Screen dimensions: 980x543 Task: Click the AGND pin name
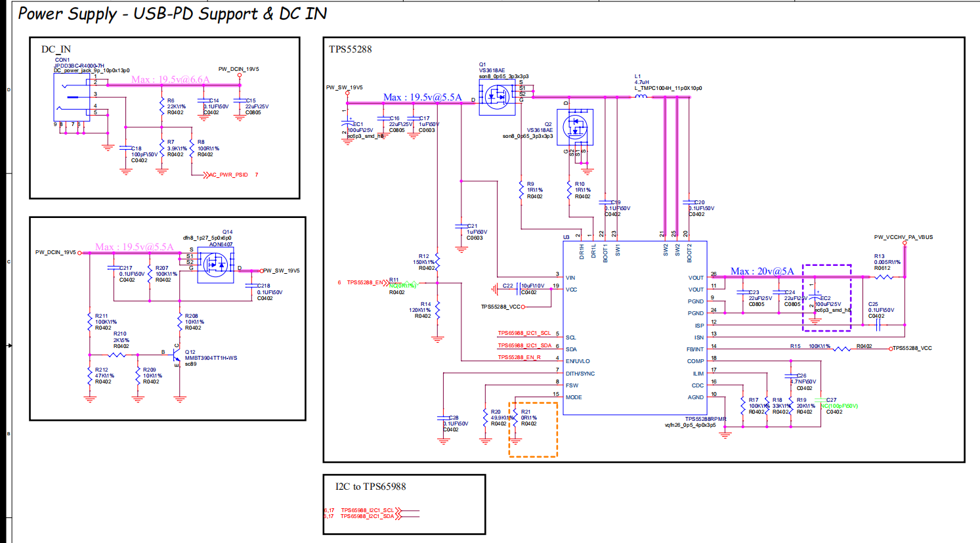tap(696, 397)
